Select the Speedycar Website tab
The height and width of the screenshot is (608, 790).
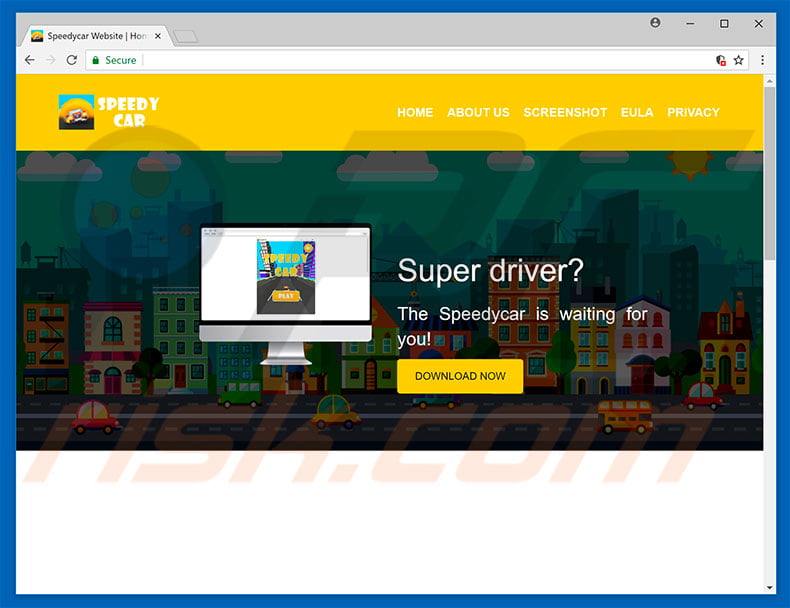[96, 36]
